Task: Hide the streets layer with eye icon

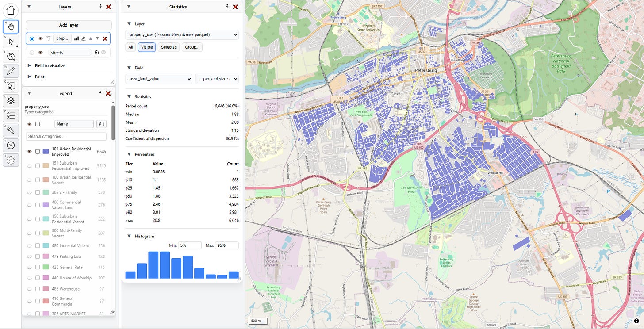Action: click(x=40, y=53)
